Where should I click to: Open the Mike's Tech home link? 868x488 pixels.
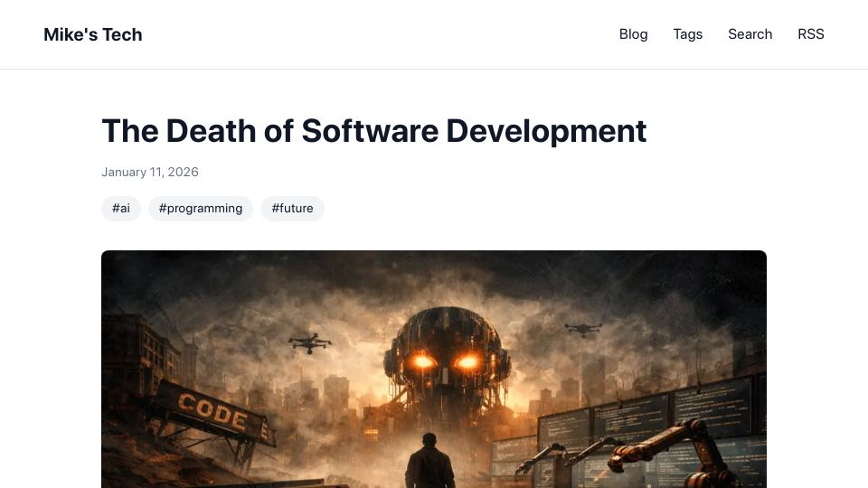pyautogui.click(x=93, y=34)
